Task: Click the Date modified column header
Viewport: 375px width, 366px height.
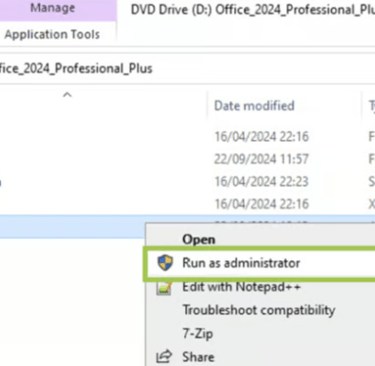Action: 254,106
